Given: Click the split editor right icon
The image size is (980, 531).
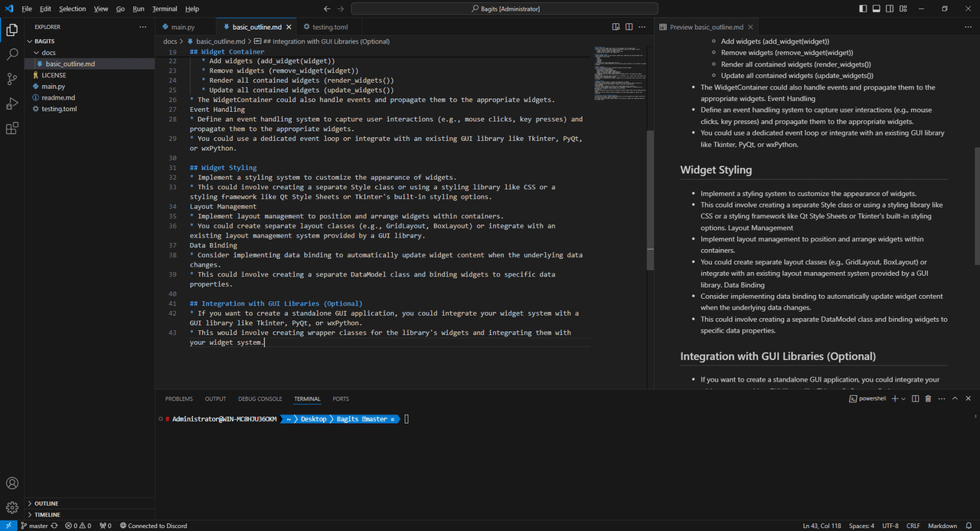Looking at the screenshot, I should (x=629, y=27).
